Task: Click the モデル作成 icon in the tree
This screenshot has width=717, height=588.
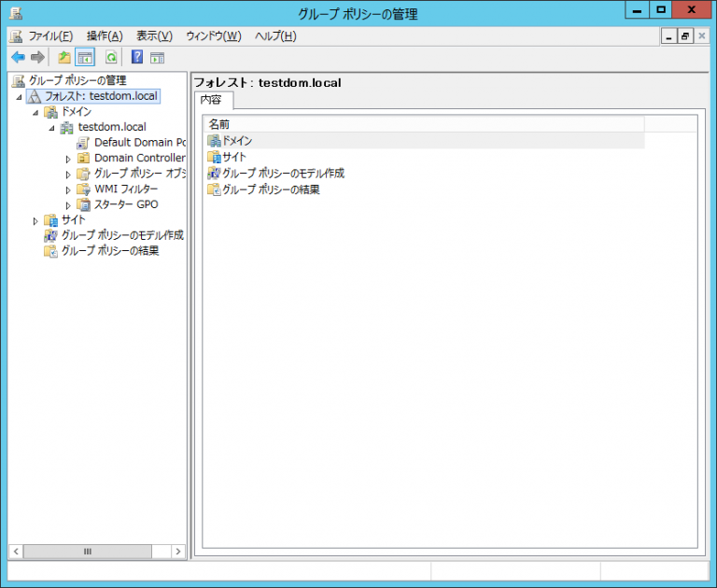Action: 50,236
